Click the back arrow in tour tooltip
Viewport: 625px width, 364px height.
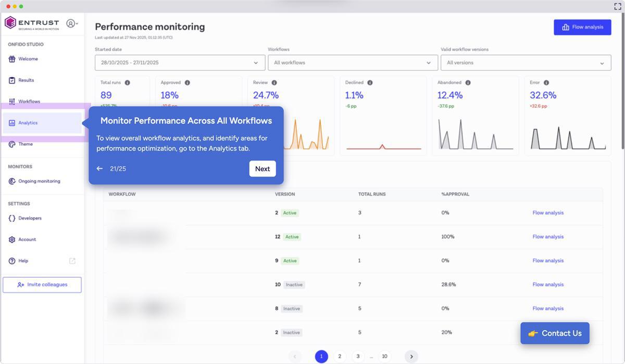coord(100,169)
